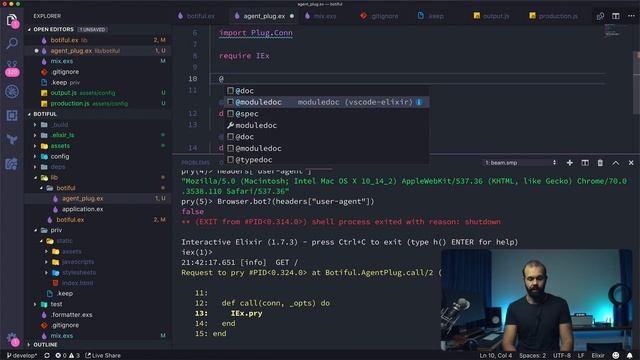Click info icon on @moduledoc suggestion

419,102
